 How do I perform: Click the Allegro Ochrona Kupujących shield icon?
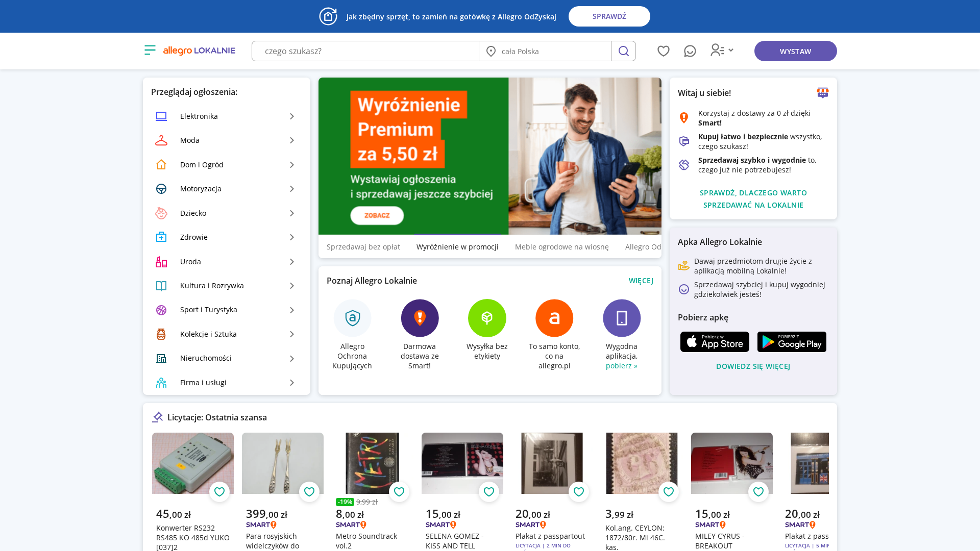pos(353,318)
